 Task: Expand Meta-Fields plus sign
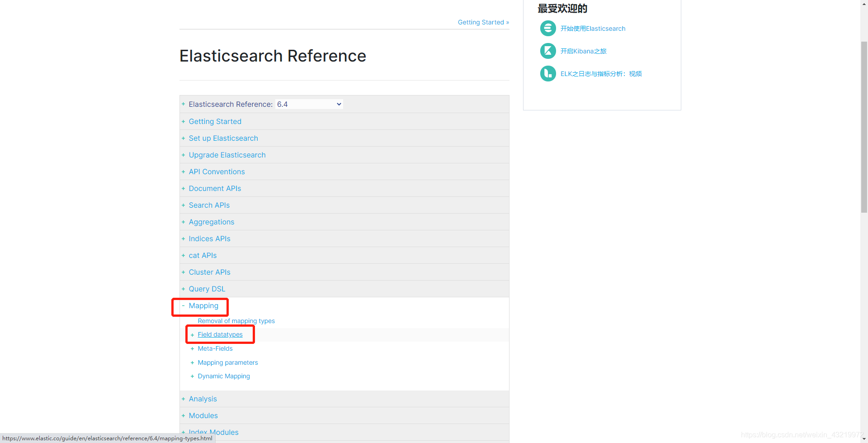point(193,348)
